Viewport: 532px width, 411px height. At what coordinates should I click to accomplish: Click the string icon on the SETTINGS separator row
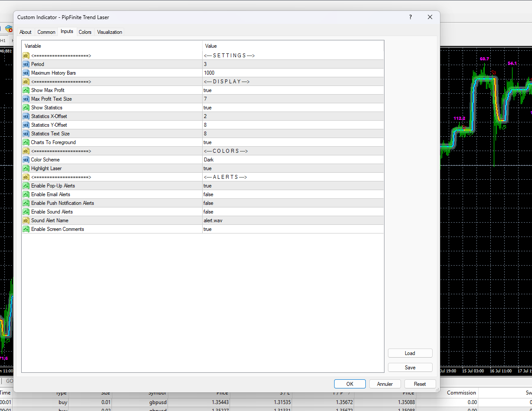pos(26,56)
